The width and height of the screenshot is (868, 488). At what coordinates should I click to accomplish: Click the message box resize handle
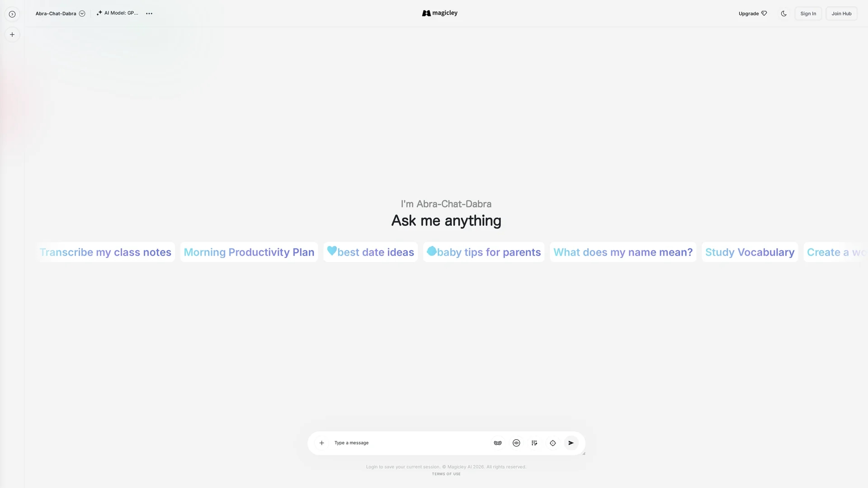tap(584, 453)
